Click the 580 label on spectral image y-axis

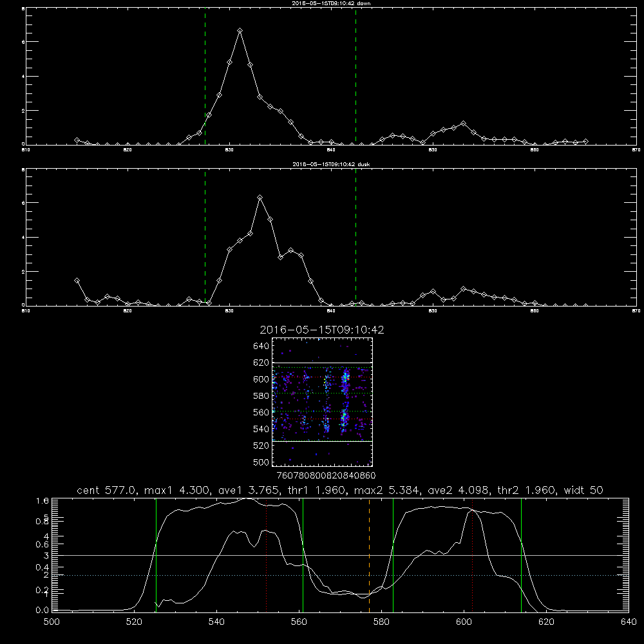(x=261, y=396)
